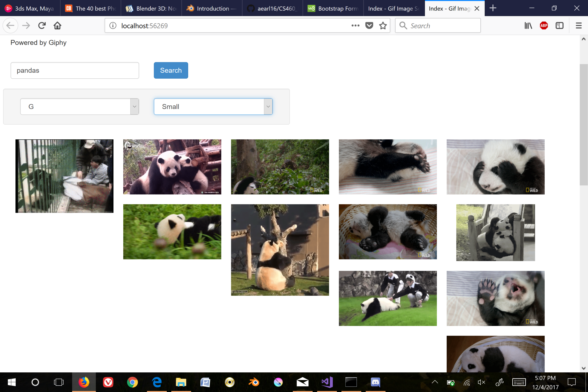The image size is (588, 392).
Task: Open the Firefox hamburger menu
Action: click(578, 25)
